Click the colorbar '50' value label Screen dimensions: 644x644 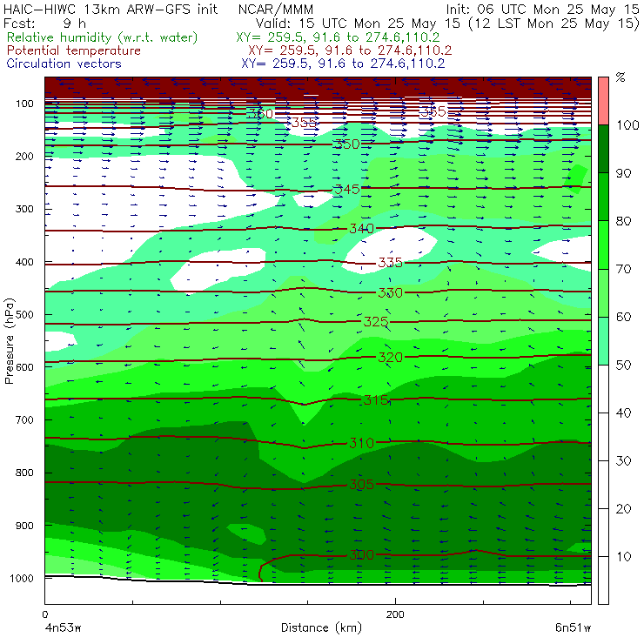point(623,366)
